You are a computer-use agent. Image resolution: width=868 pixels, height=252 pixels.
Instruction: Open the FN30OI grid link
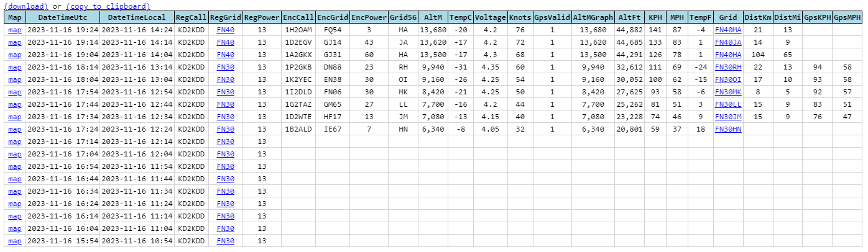click(x=727, y=79)
